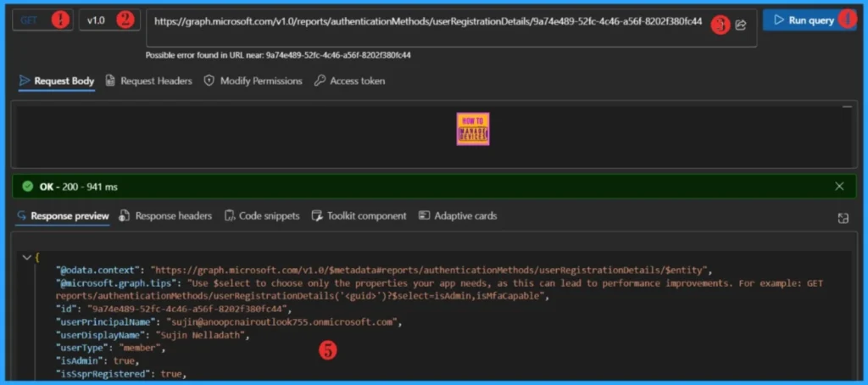This screenshot has height=385, width=868.
Task: Switch to the Request Body tab
Action: [x=57, y=81]
